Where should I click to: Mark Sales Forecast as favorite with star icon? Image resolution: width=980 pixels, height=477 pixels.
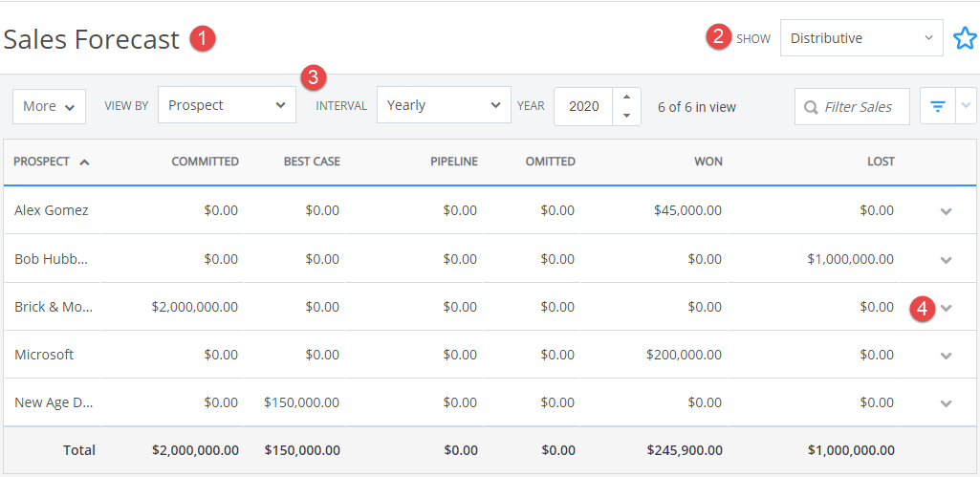tap(965, 38)
